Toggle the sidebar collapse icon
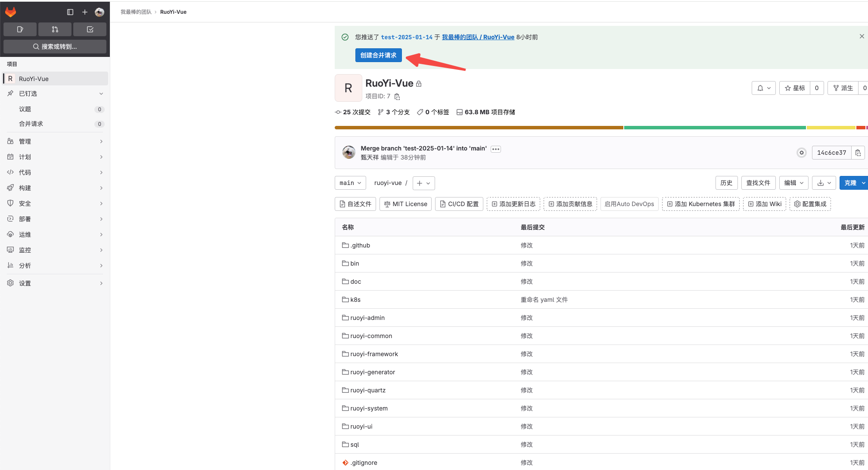Viewport: 868px width, 470px height. (70, 12)
